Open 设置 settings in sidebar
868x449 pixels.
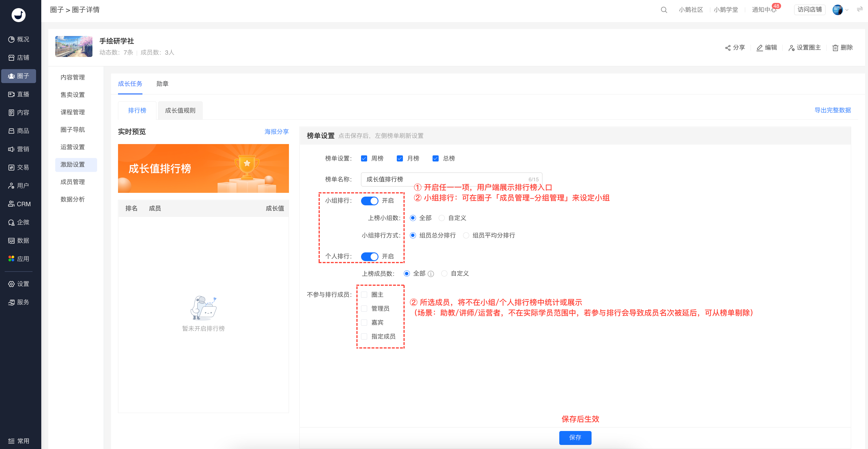19,284
